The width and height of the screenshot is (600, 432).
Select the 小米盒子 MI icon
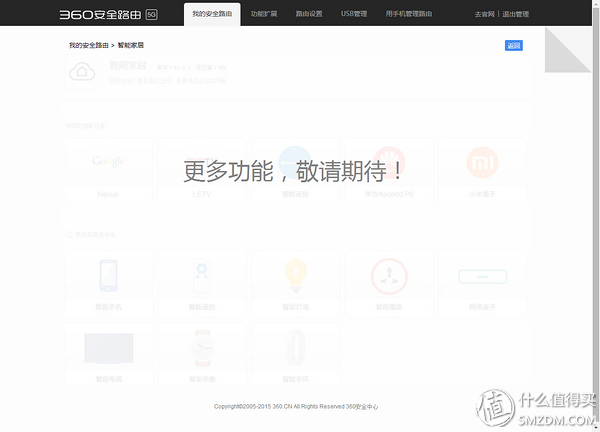coord(483,162)
